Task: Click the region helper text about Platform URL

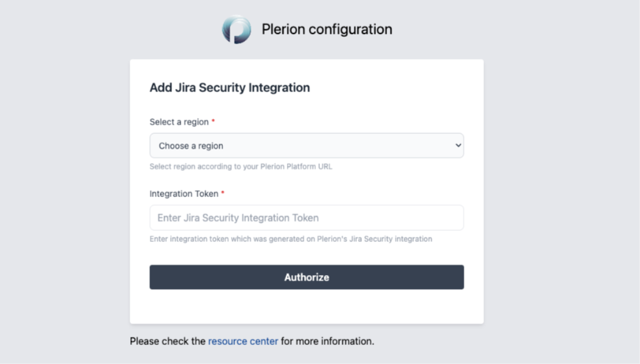Action: click(x=241, y=166)
